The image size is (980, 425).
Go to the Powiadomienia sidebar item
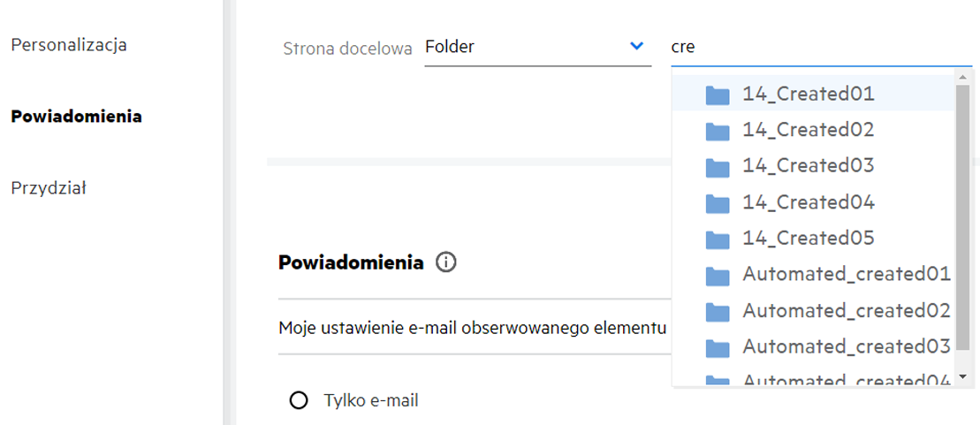(76, 117)
